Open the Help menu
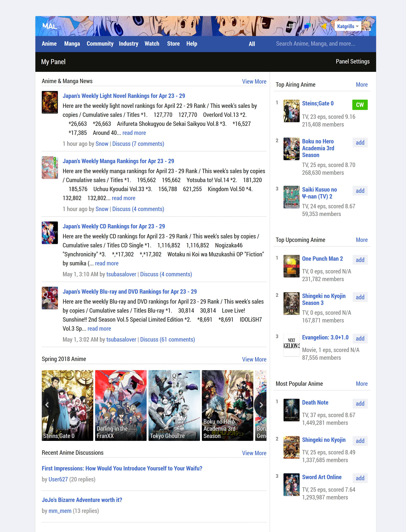406x532 pixels. point(192,44)
